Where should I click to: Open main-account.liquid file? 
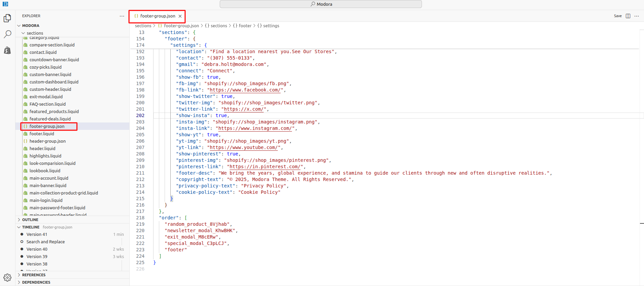coord(49,178)
